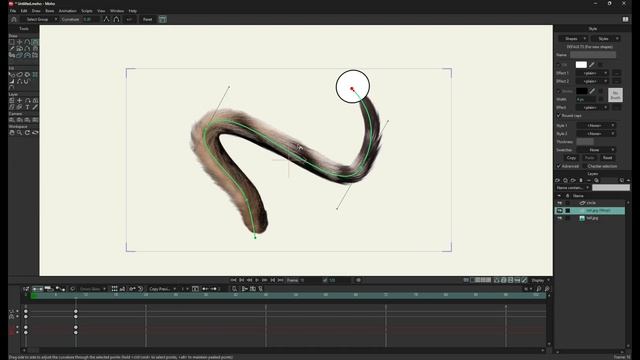The height and width of the screenshot is (360, 640).
Task: Toggle the Stroke checkbox in Style panel
Action: pyautogui.click(x=558, y=91)
